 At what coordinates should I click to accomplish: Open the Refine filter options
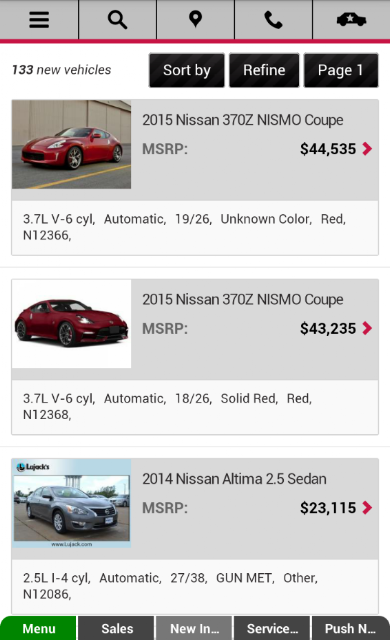tap(264, 70)
